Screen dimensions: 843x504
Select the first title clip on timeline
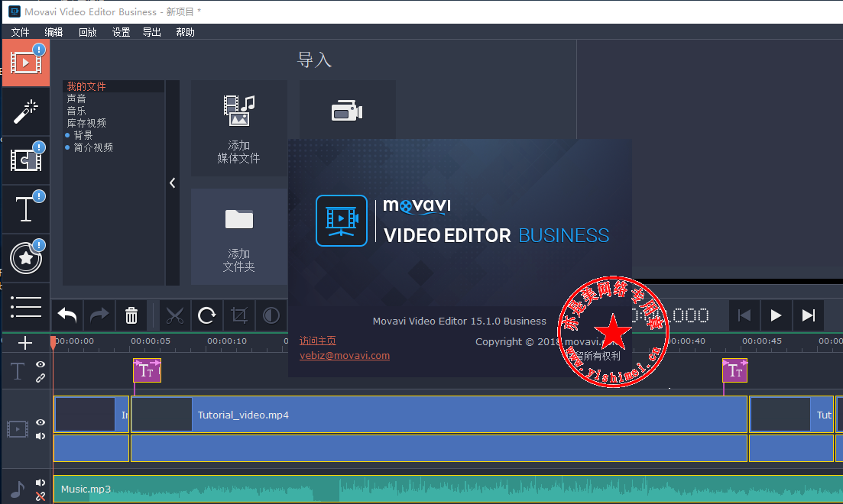147,371
